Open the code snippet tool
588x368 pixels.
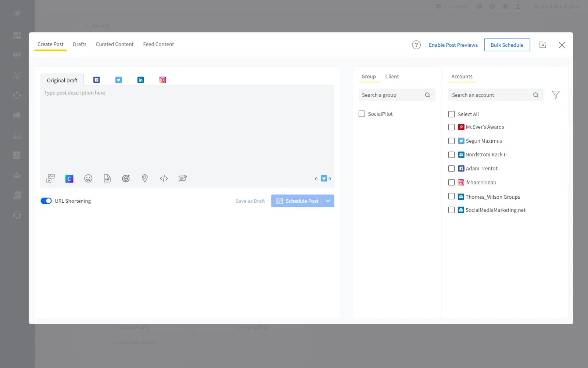(164, 178)
